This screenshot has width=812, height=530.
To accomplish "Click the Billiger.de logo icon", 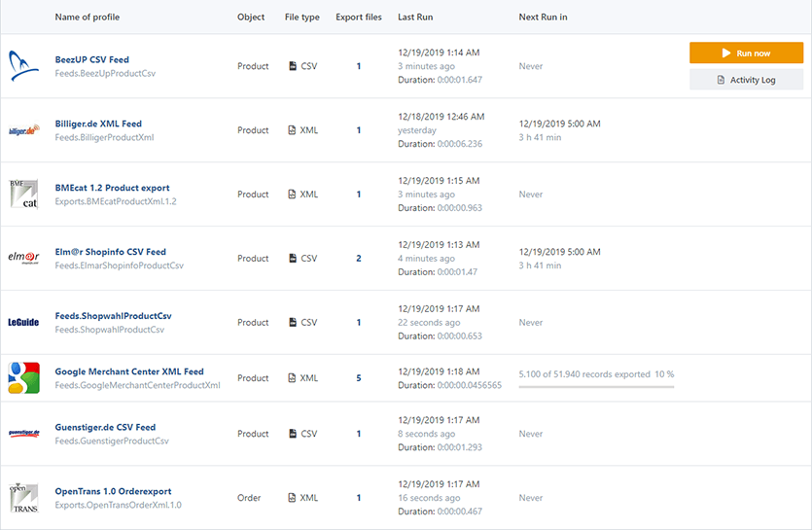I will pos(23,130).
